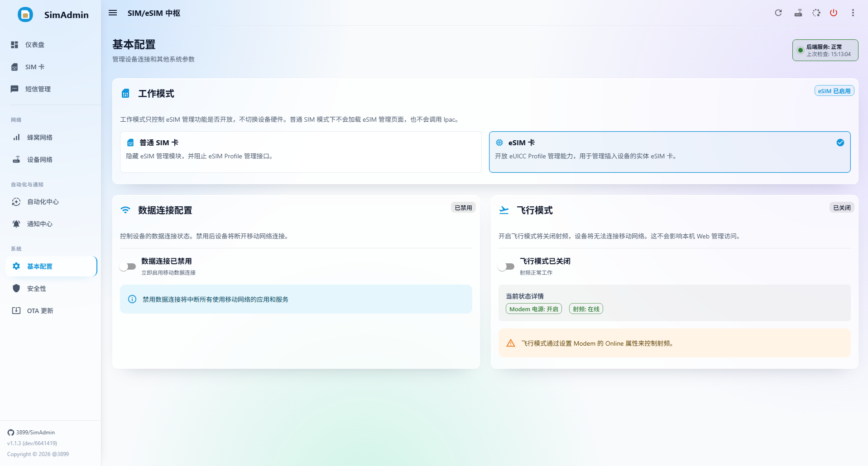This screenshot has width=868, height=466.
Task: Click Copyright © 2026 @3899 text
Action: 38,454
